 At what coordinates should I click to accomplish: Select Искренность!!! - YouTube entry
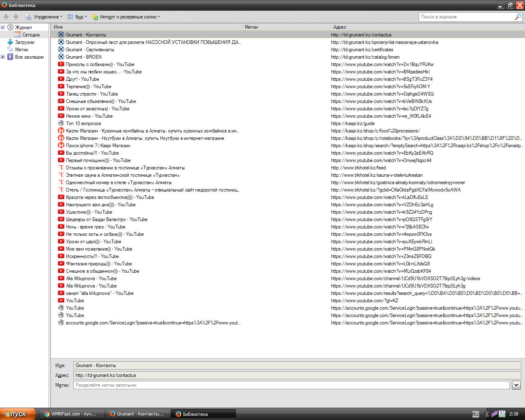tap(288, 256)
